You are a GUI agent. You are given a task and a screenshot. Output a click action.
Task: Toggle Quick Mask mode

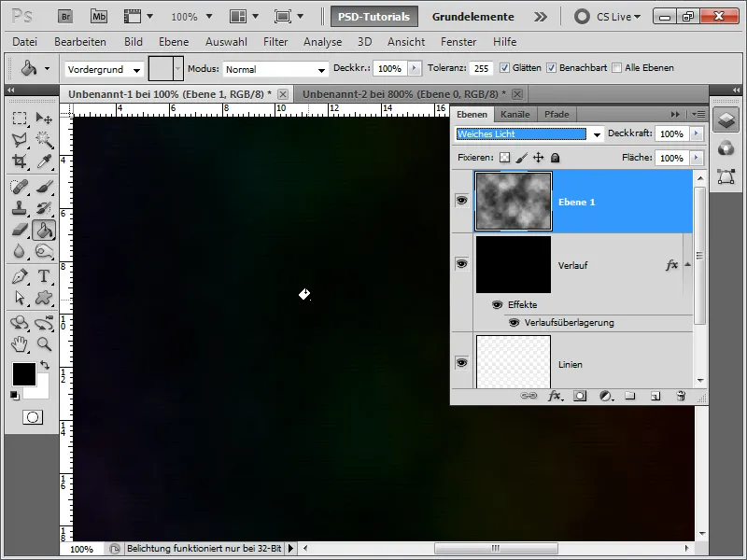(x=33, y=417)
